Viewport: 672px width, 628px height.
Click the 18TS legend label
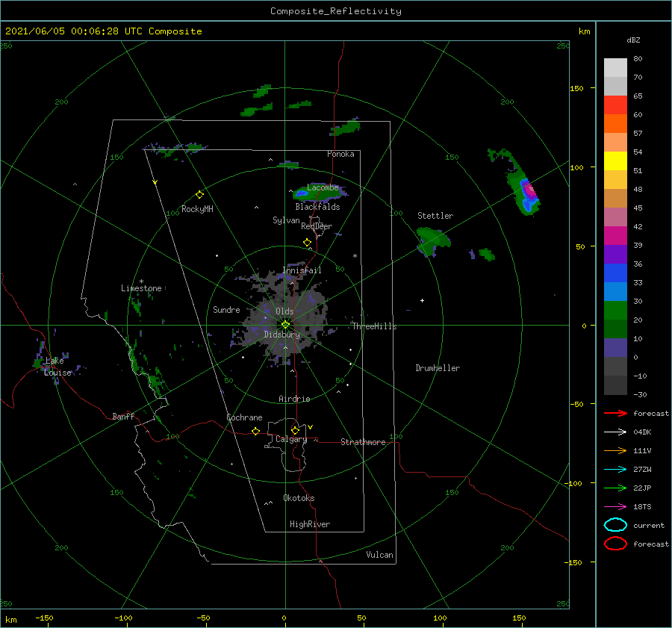tap(642, 507)
